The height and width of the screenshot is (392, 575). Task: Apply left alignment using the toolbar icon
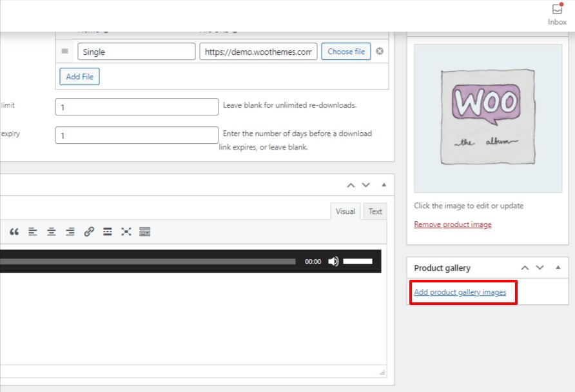click(x=33, y=231)
